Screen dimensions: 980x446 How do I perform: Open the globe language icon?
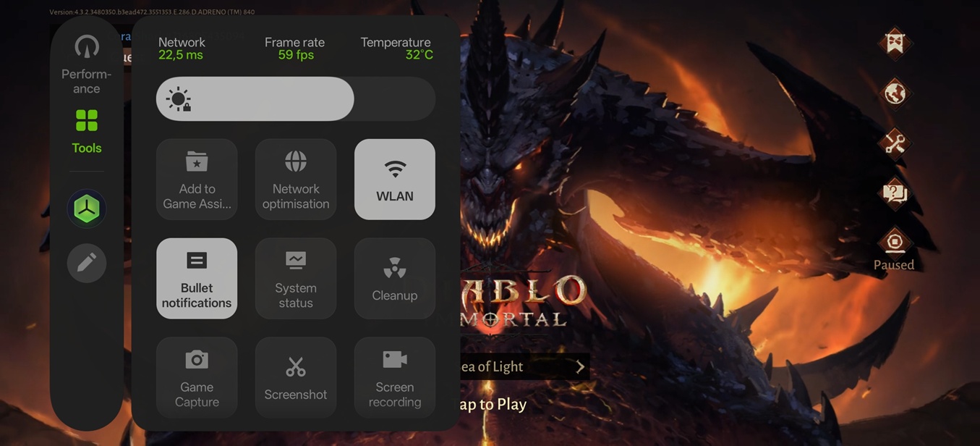tap(895, 93)
